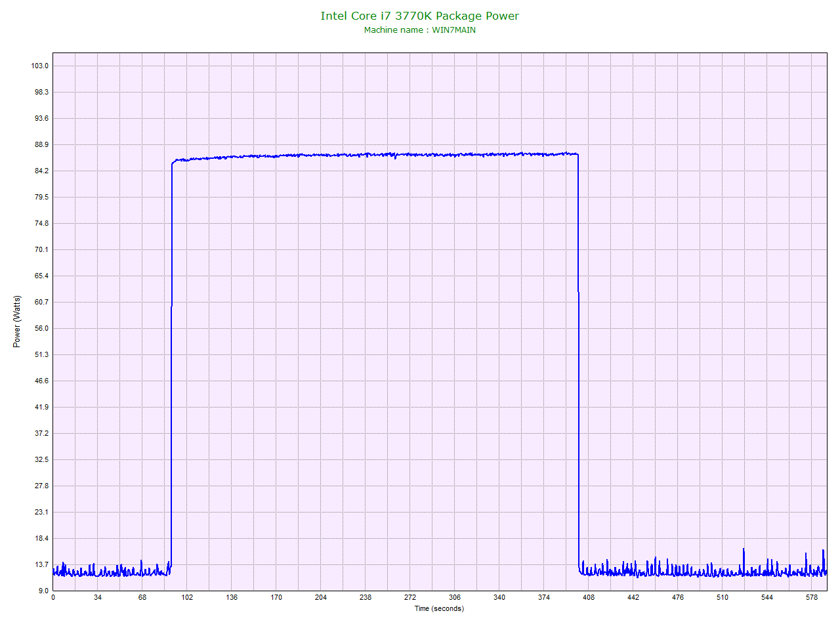Viewport: 840px width, 630px height.
Task: Click the x-axis tick label 510
Action: click(x=723, y=597)
